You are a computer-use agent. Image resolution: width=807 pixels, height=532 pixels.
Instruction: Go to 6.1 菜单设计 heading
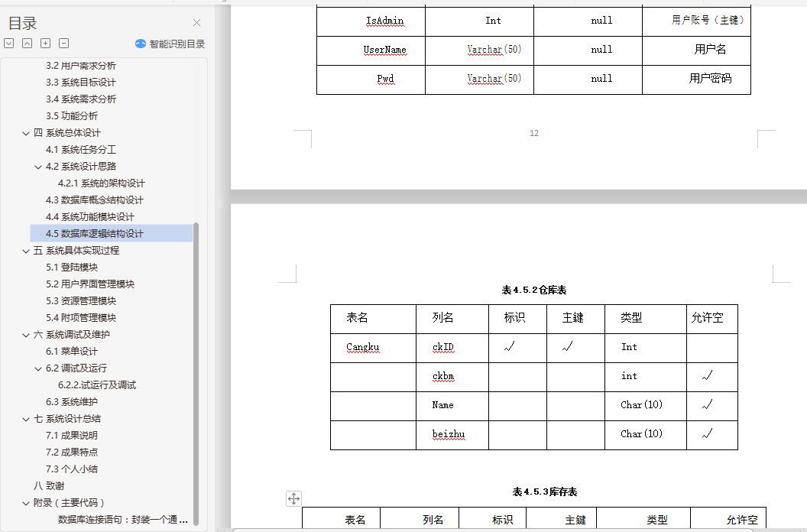(x=72, y=352)
